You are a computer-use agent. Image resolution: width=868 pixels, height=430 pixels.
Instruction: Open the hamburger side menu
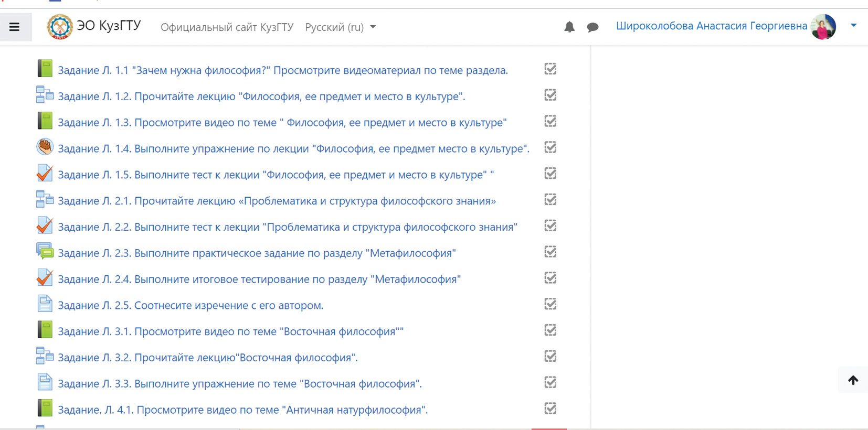tap(15, 27)
